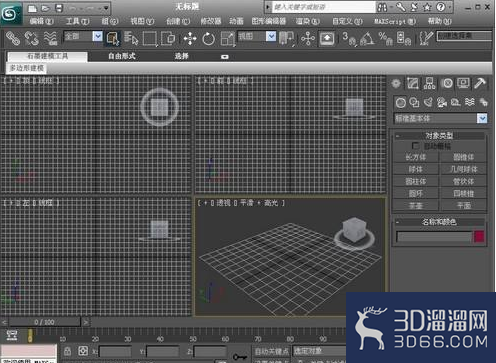Open the Hierarchy command panel tab
This screenshot has height=363, width=496.
point(429,83)
